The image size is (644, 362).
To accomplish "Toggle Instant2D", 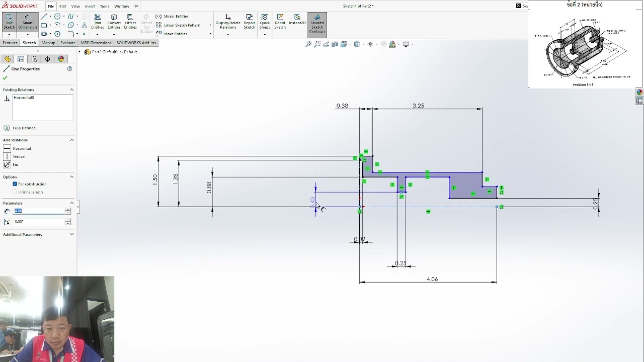I will [x=297, y=20].
